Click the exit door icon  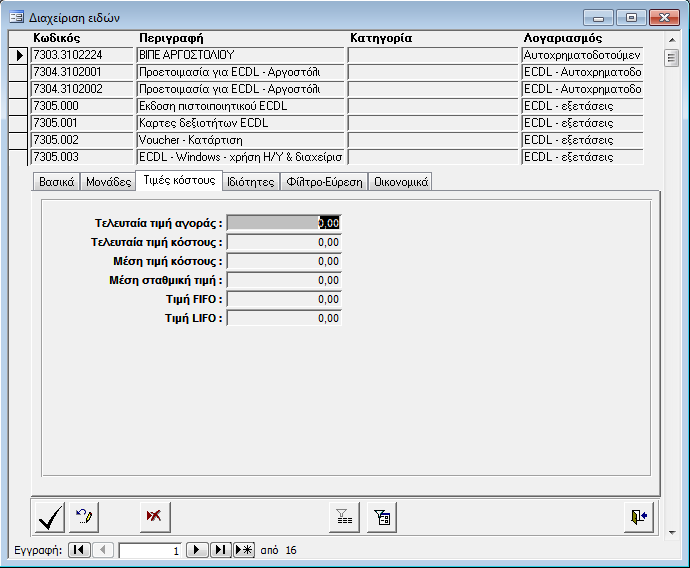click(x=637, y=517)
